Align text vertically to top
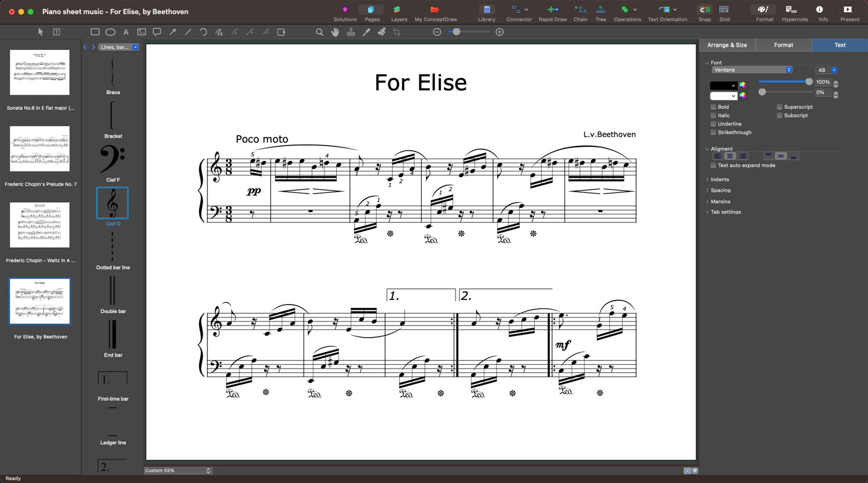The image size is (868, 483). tap(768, 156)
